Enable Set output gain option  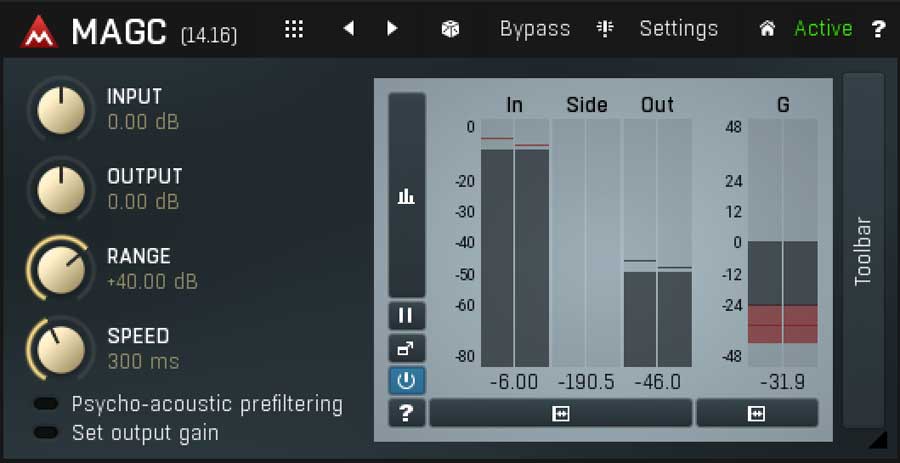tap(46, 433)
